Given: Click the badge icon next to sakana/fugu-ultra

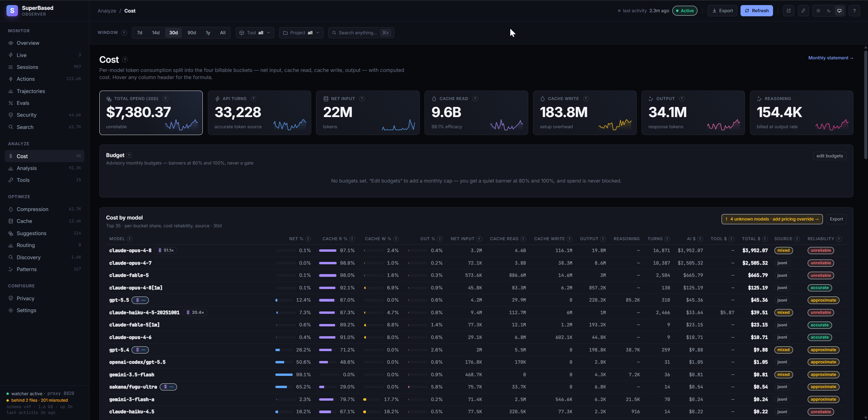Looking at the screenshot, I should click(x=168, y=387).
